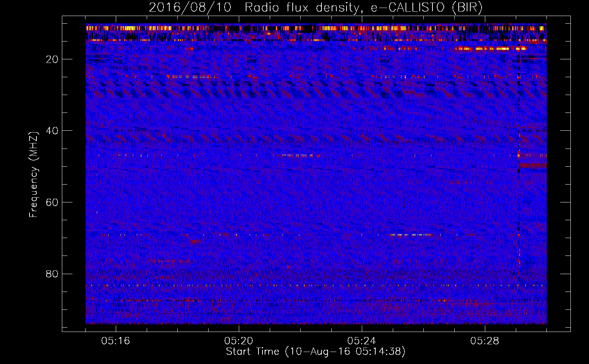Click the 05:20 time tick label

coord(239,341)
